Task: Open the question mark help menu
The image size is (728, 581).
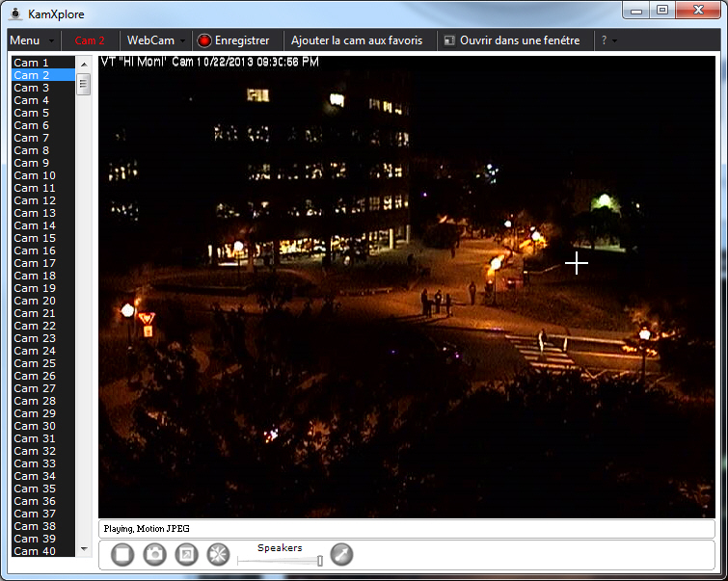Action: [604, 40]
